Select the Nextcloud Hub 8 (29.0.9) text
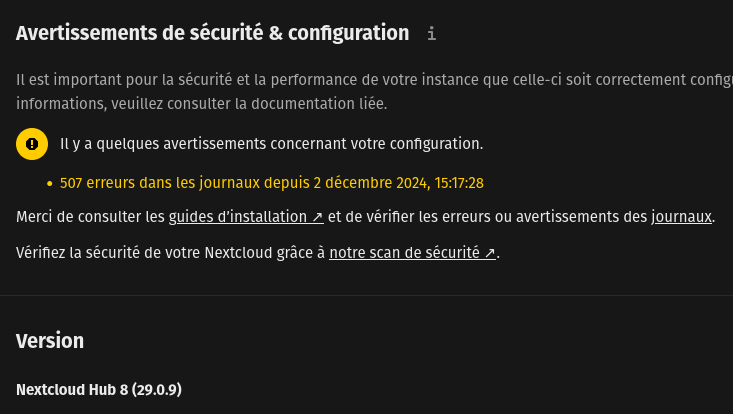733x414 pixels. 99,389
